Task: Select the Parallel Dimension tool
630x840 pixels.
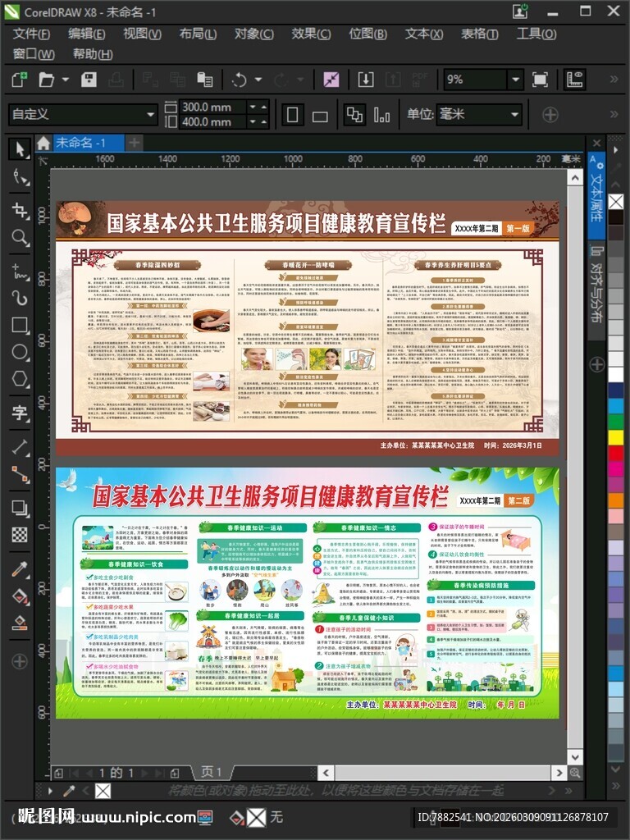Action: (x=20, y=446)
